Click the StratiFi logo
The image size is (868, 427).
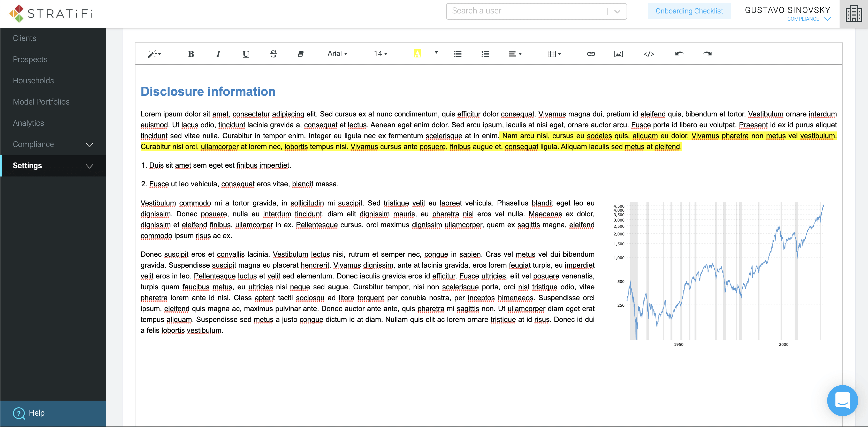(x=51, y=13)
